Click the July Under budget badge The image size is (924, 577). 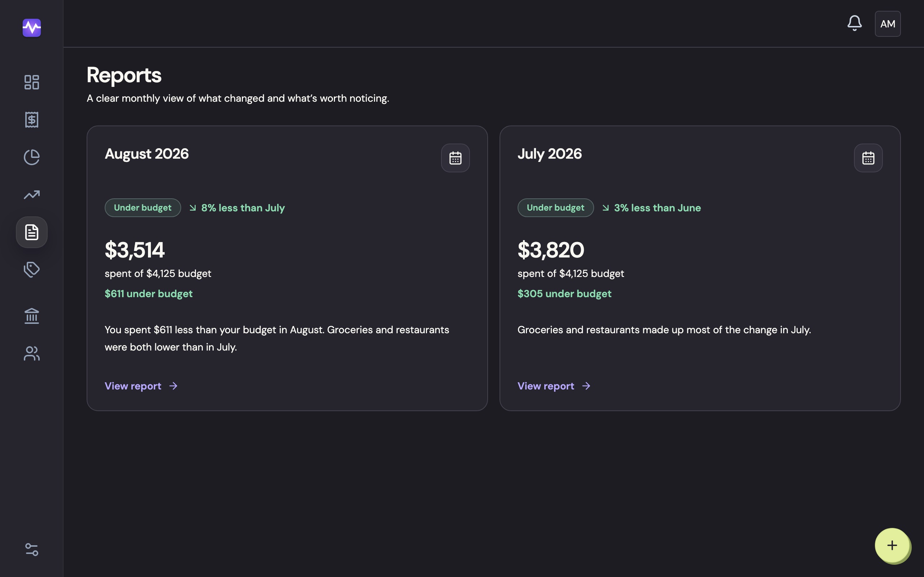[x=555, y=208]
